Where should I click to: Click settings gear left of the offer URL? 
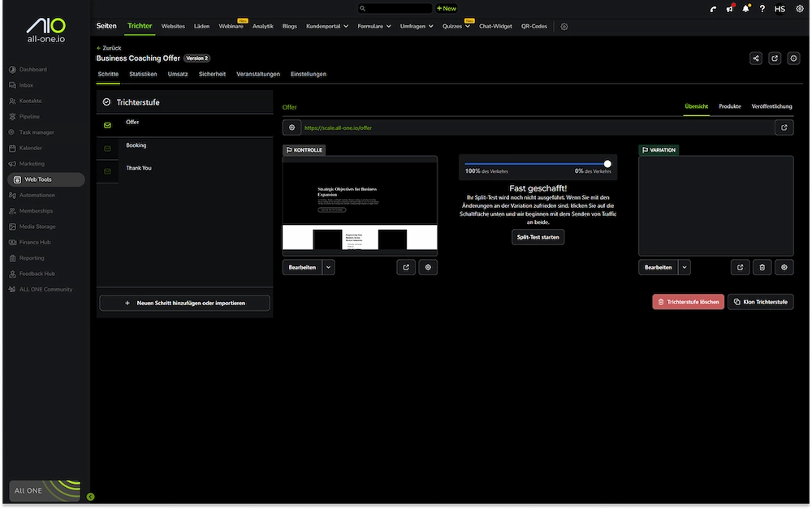(x=292, y=128)
